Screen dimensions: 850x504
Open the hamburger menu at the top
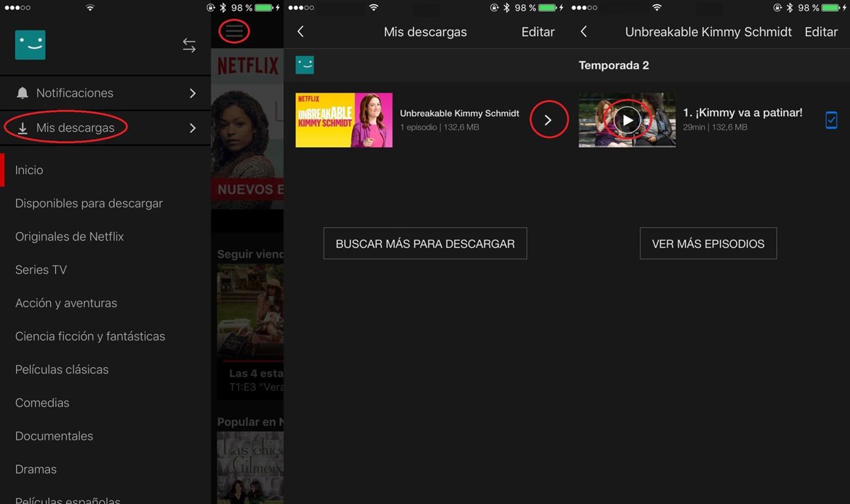tap(234, 32)
